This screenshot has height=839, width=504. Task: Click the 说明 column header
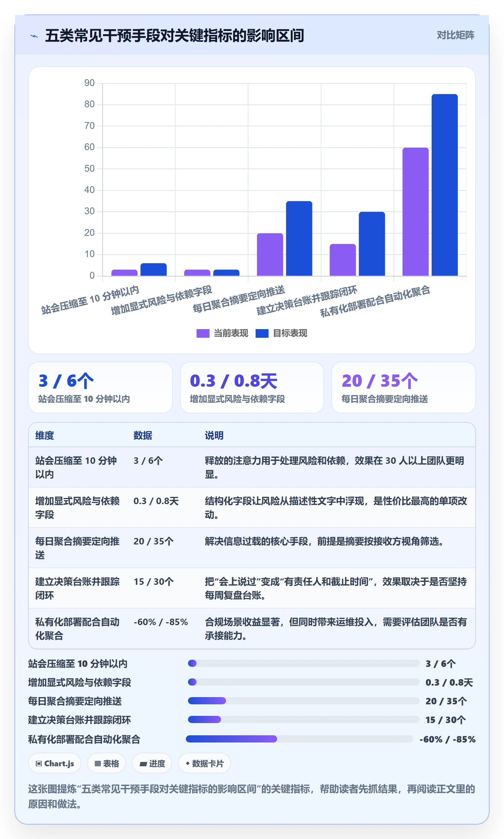click(214, 435)
